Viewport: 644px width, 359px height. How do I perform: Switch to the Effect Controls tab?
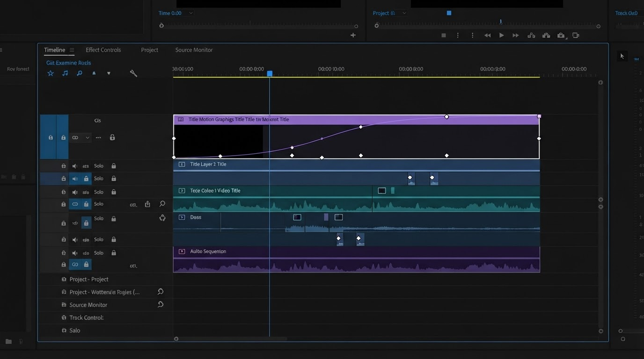point(103,50)
